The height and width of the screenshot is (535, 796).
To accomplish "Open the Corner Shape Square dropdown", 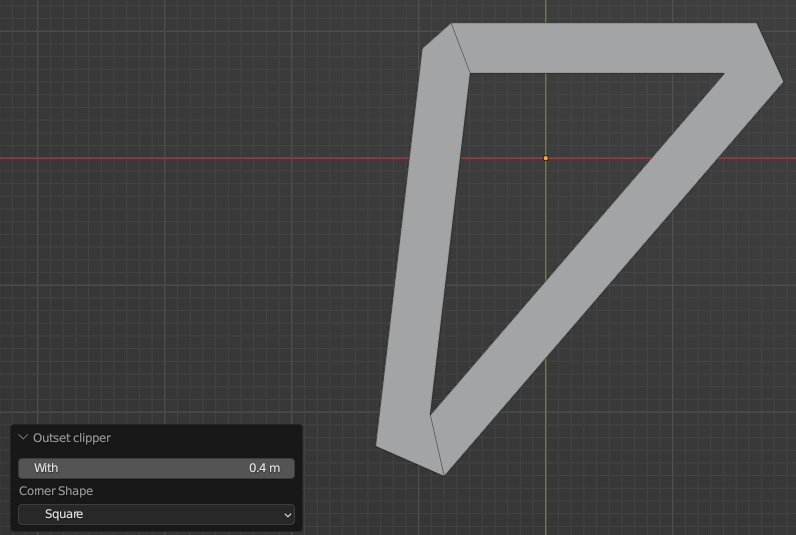I will pyautogui.click(x=156, y=514).
